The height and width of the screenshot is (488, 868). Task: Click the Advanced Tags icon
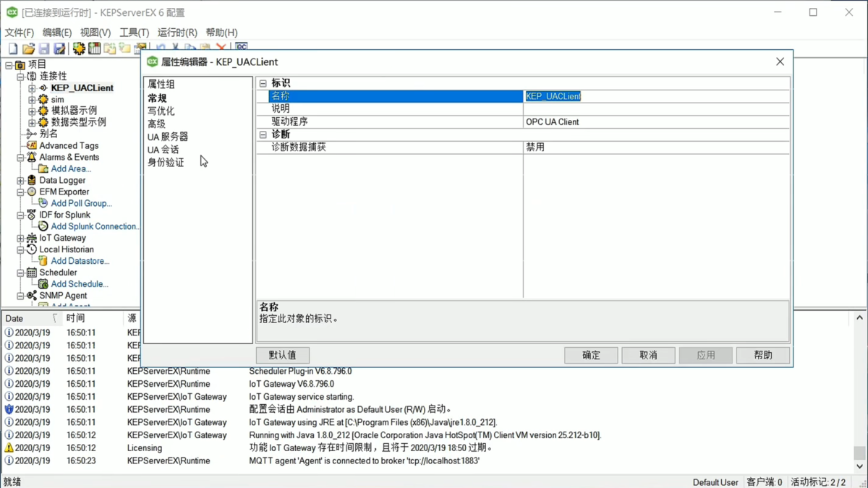pyautogui.click(x=32, y=145)
